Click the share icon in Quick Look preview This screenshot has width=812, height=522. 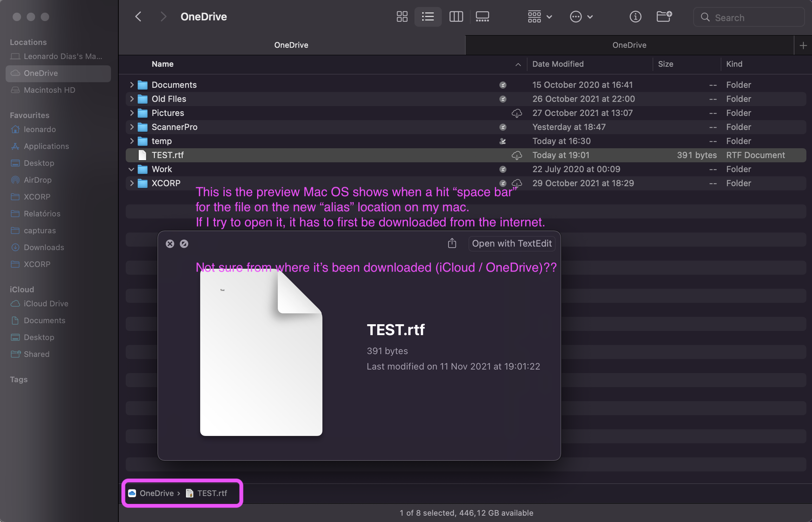coord(452,243)
